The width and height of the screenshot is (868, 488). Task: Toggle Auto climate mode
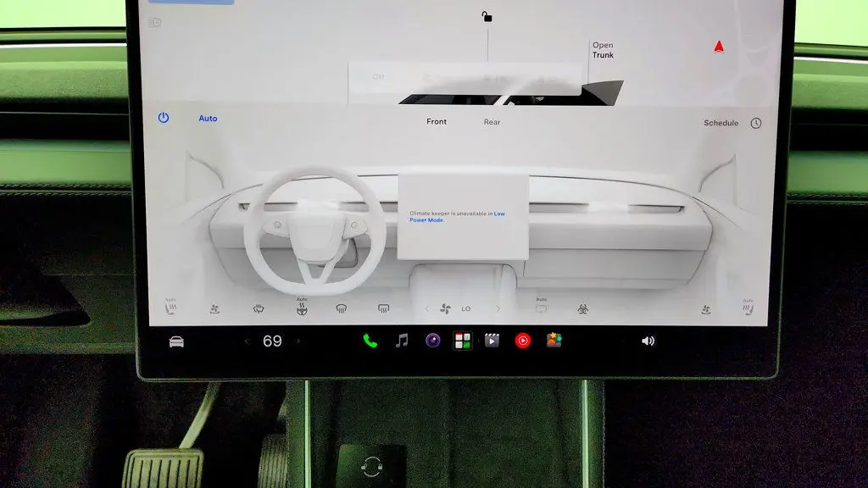209,119
